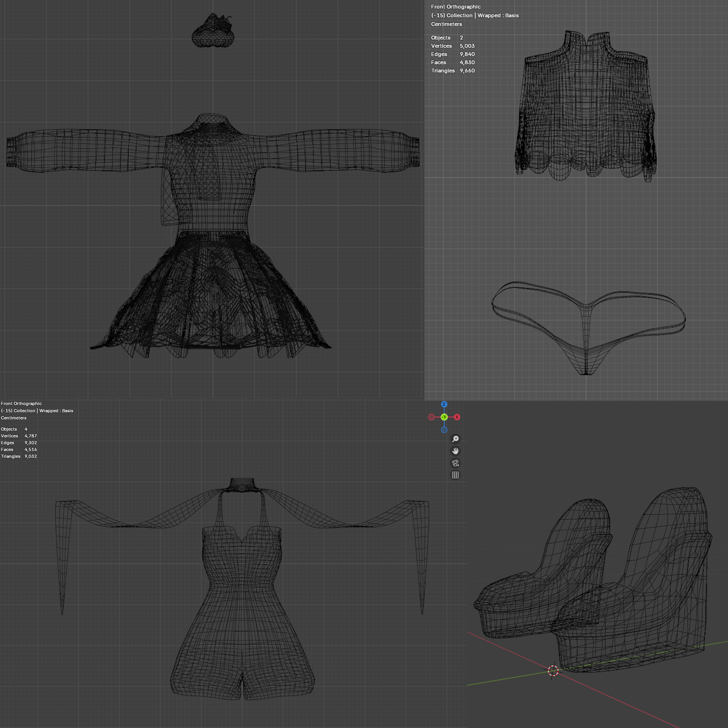The image size is (728, 728).
Task: Select the left hanging sleeve drape
Action: [x=63, y=546]
